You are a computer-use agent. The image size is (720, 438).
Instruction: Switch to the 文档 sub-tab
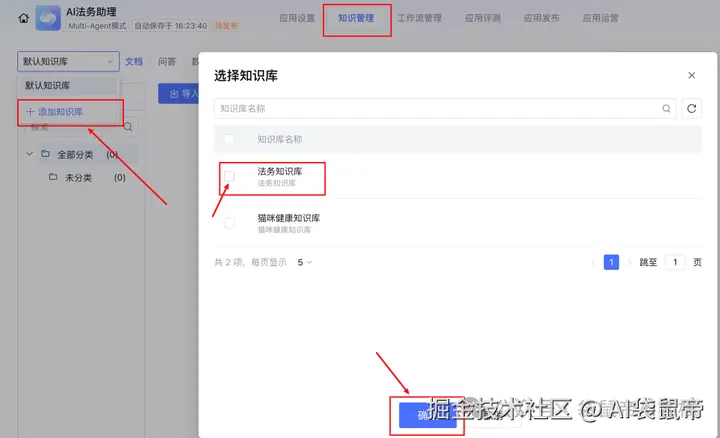[x=134, y=62]
